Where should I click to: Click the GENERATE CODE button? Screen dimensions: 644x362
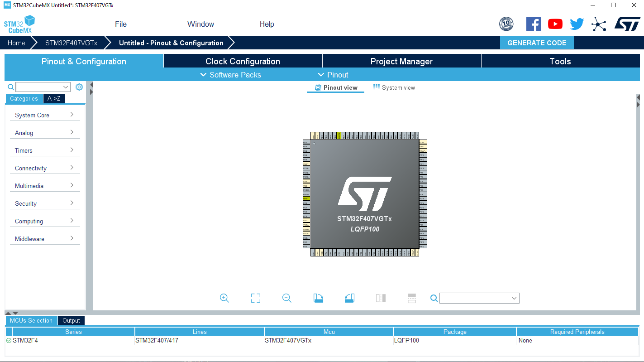click(537, 43)
